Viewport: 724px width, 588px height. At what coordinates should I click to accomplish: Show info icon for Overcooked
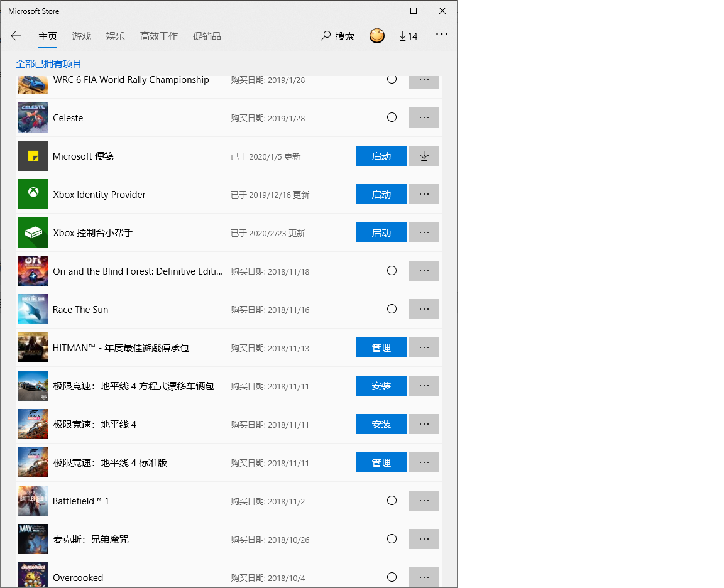click(x=392, y=577)
